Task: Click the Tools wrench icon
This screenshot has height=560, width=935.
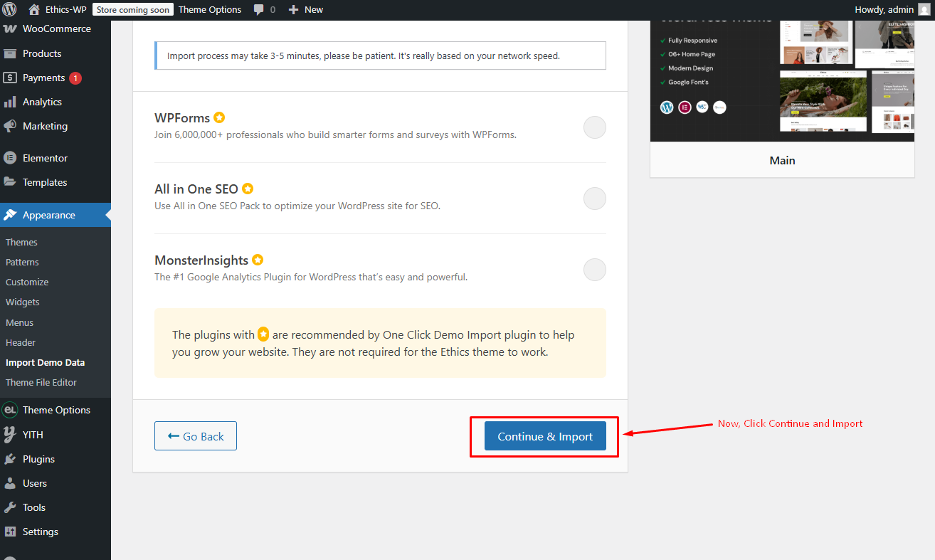Action: (10, 507)
